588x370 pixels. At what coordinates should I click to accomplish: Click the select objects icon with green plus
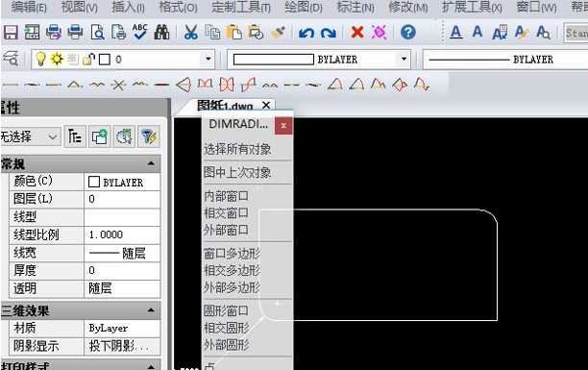pyautogui.click(x=100, y=136)
